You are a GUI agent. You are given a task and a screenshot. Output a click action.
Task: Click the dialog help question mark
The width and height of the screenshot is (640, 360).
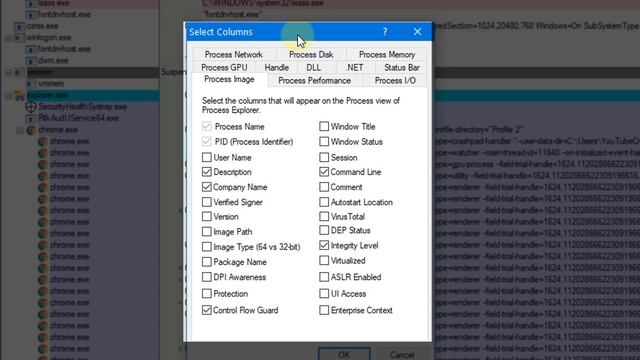click(x=385, y=31)
